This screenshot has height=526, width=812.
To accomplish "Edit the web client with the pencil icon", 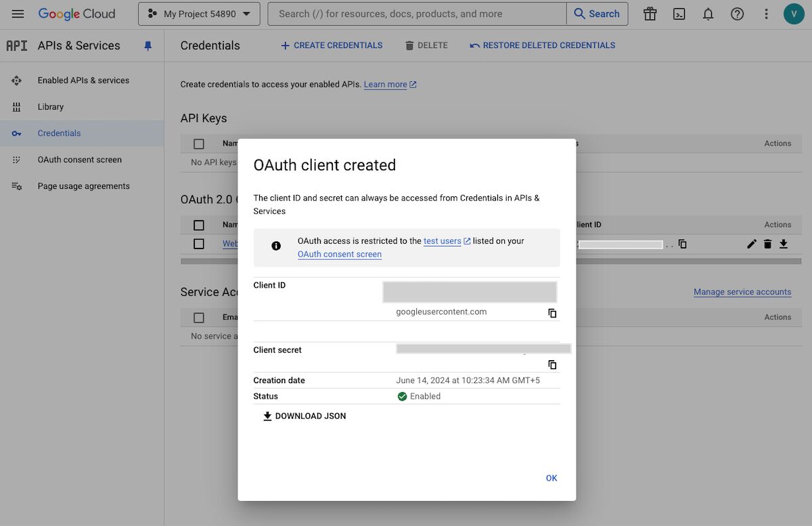I will coord(751,244).
